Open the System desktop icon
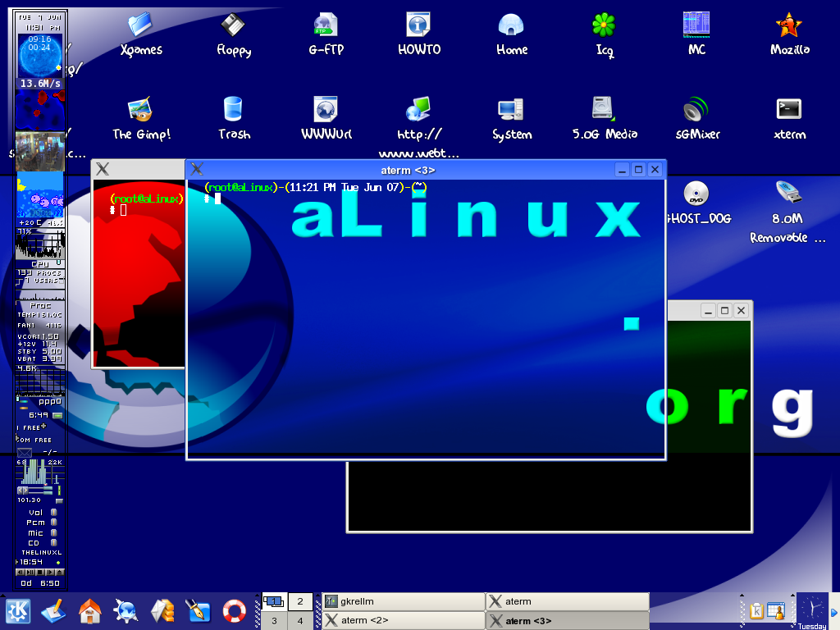This screenshot has width=840, height=630. click(x=511, y=109)
